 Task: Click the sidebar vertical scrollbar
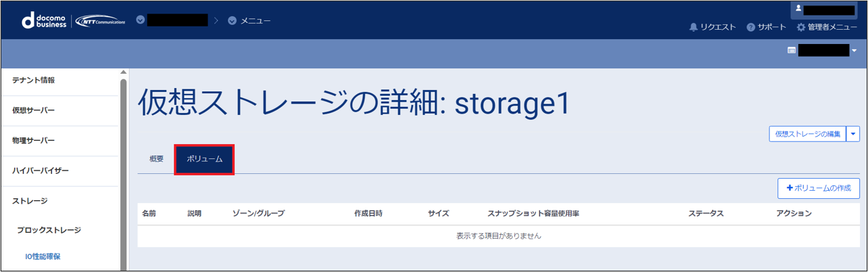click(123, 169)
